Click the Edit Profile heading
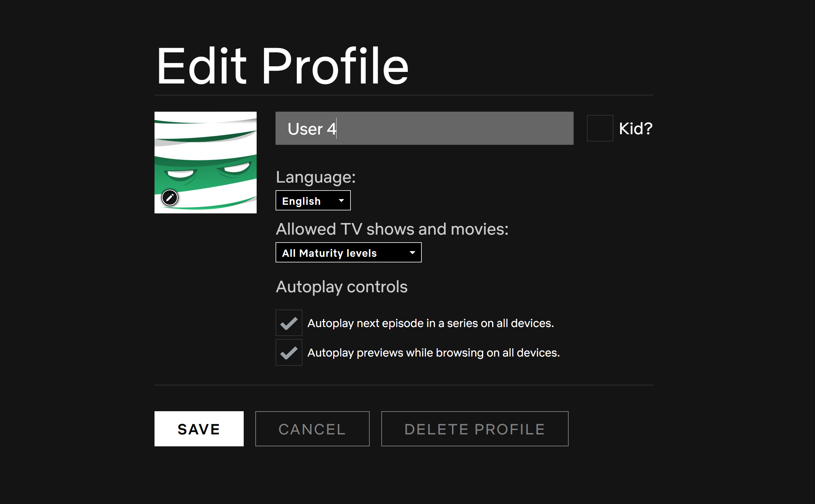815x504 pixels. (x=282, y=66)
